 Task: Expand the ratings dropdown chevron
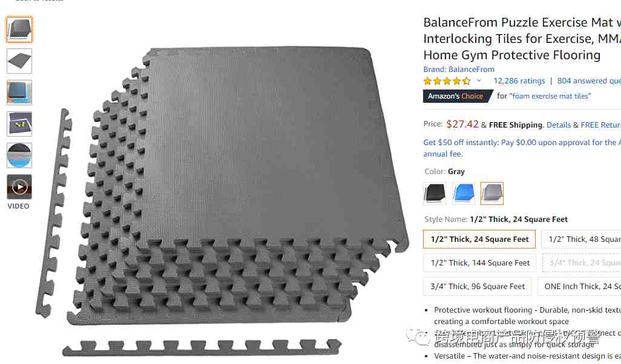pos(479,80)
